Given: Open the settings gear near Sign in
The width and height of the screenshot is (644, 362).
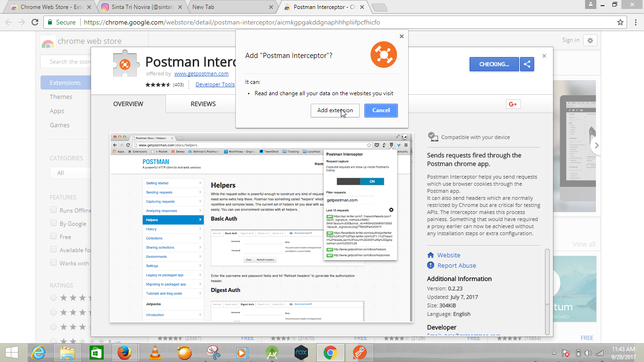Looking at the screenshot, I should point(590,41).
